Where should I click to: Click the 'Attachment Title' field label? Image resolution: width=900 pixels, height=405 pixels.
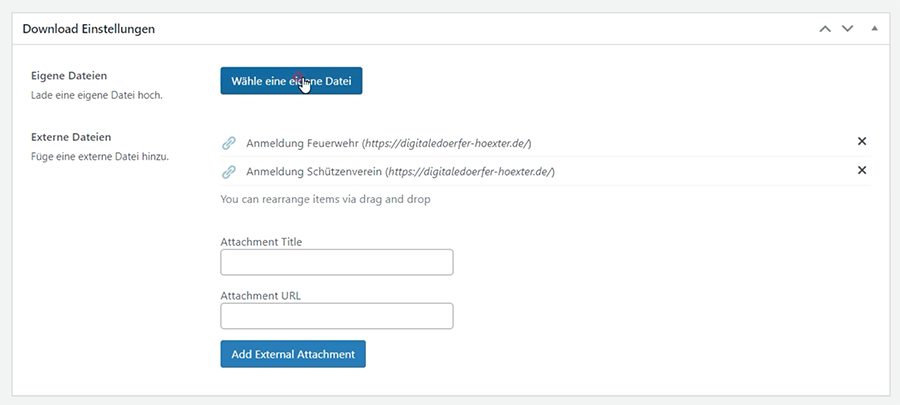coord(261,242)
